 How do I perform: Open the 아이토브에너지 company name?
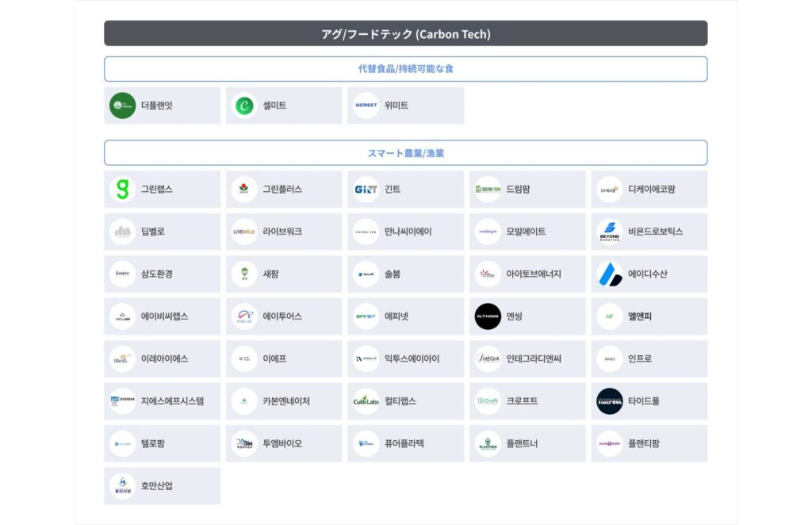[534, 274]
